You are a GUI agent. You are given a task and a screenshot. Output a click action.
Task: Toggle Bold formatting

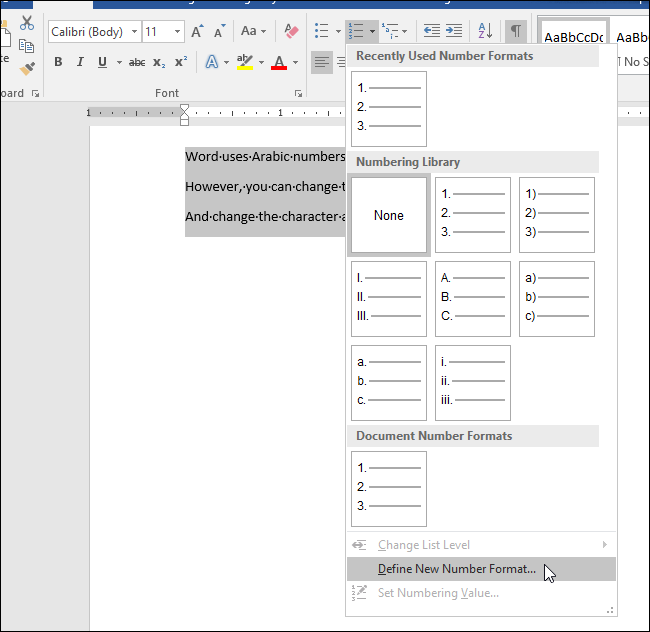tap(58, 63)
